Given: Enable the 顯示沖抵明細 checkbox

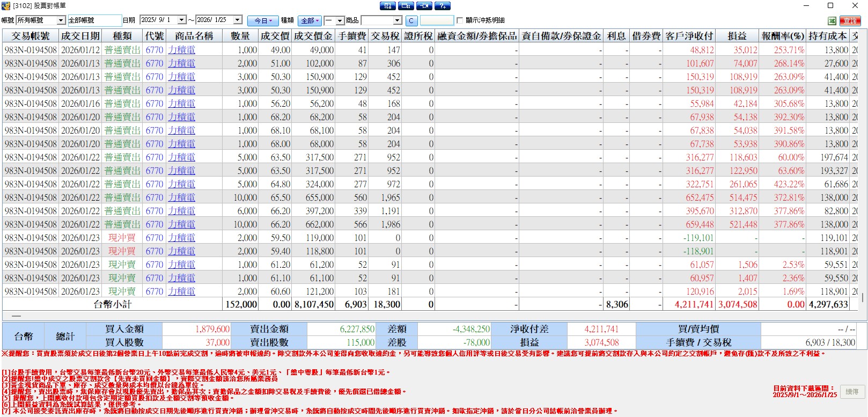Looking at the screenshot, I should pyautogui.click(x=460, y=20).
